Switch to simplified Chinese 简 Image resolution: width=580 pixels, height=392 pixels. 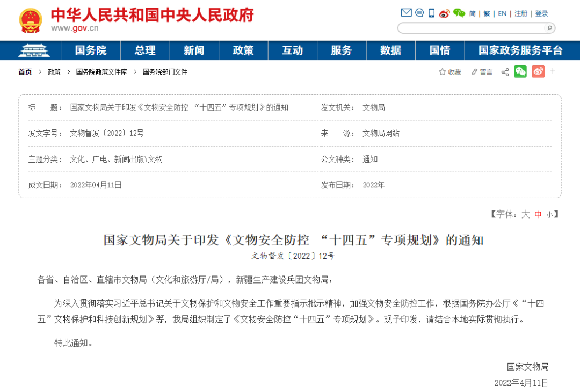click(473, 13)
